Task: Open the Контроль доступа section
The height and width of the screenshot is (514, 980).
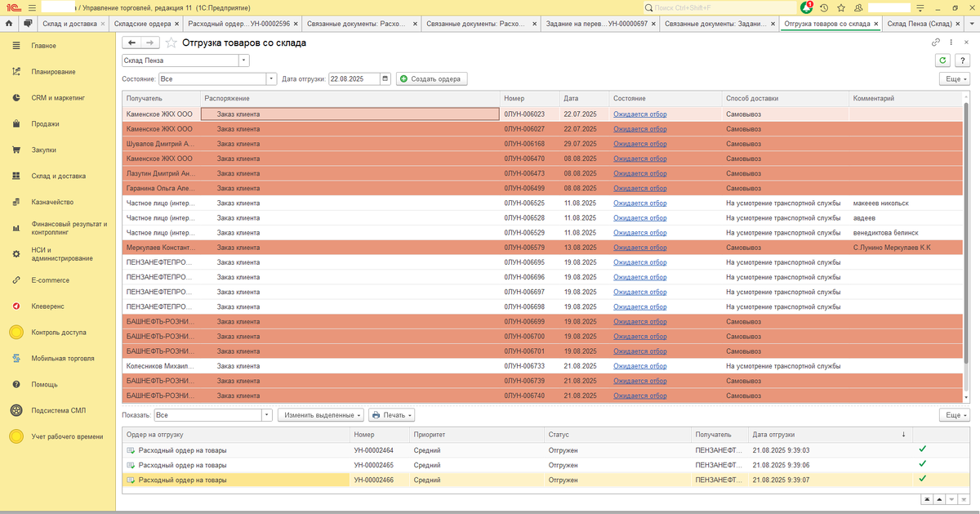Action: tap(57, 333)
